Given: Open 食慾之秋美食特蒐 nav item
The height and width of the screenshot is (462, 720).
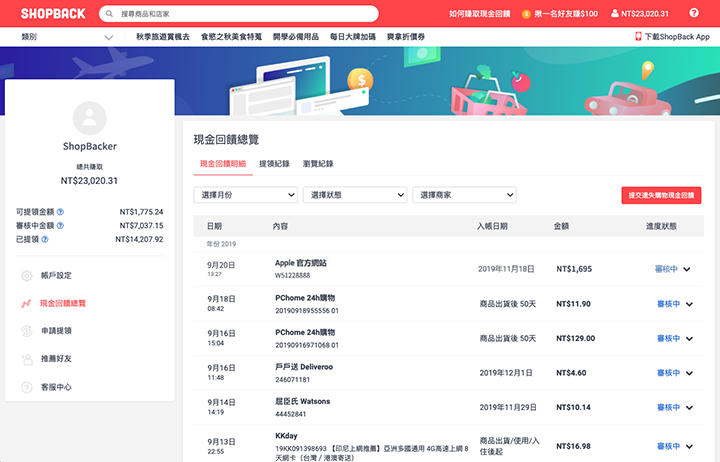Looking at the screenshot, I should pyautogui.click(x=231, y=37).
